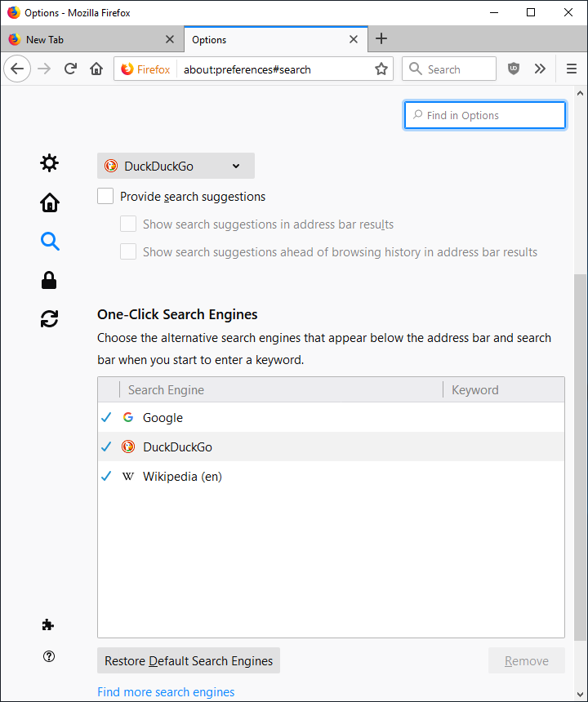Click the Google logo in the engines list

(128, 417)
